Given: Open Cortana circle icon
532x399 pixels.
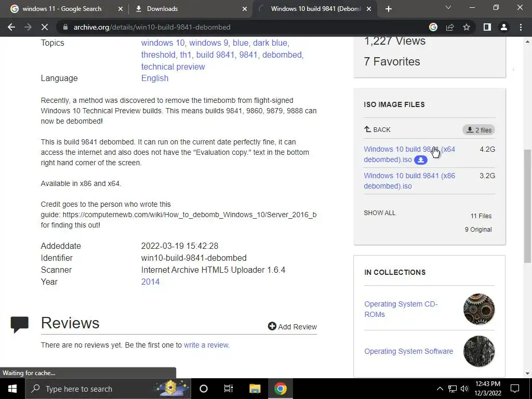Looking at the screenshot, I should click(204, 389).
